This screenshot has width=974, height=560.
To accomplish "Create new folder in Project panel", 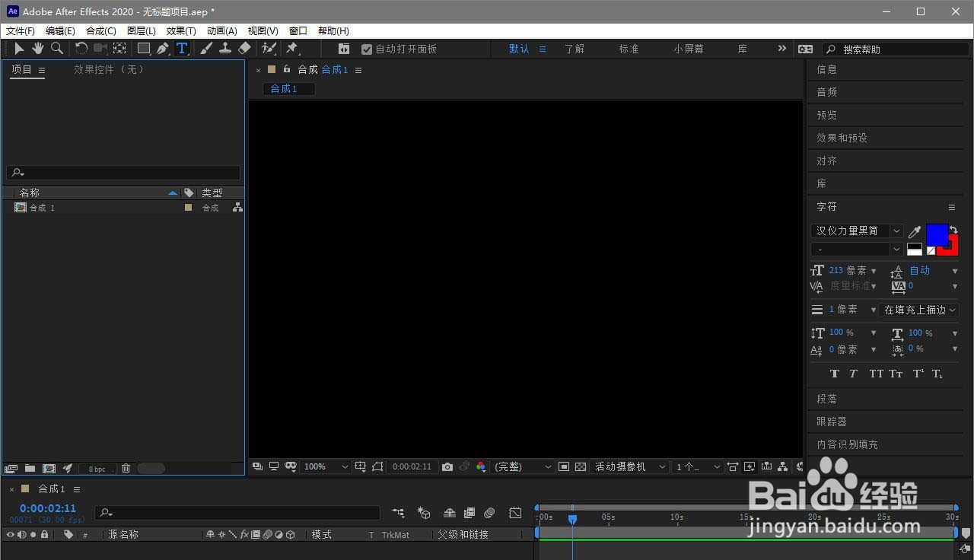I will (x=30, y=469).
